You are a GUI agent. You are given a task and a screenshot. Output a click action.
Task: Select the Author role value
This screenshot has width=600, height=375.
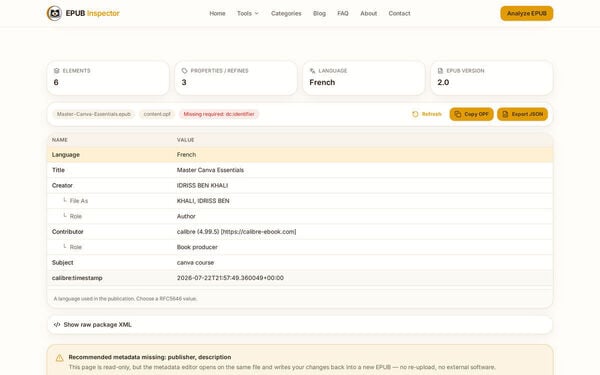click(x=186, y=216)
